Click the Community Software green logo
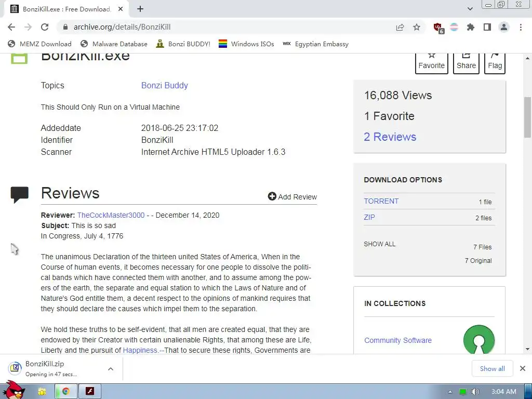Viewport: 532px width, 399px height. pyautogui.click(x=478, y=339)
